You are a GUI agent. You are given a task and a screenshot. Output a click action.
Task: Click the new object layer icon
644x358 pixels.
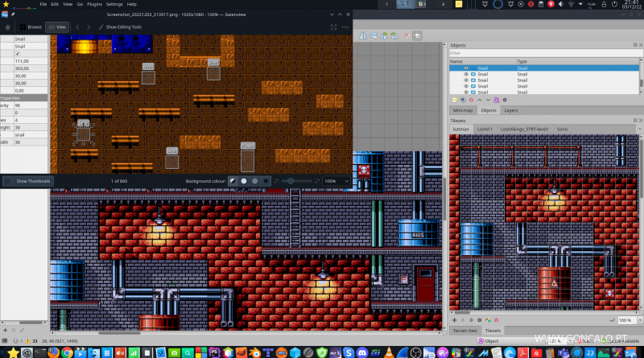(455, 100)
